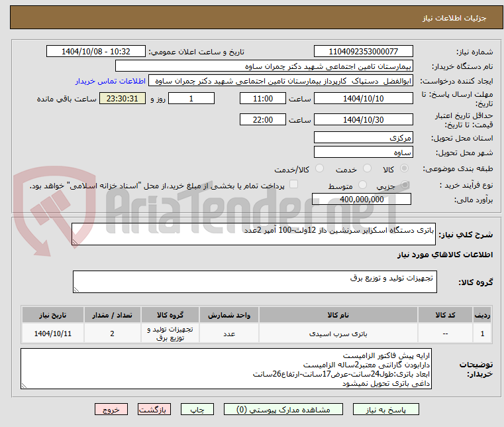
Task: Click the announcement date field 1404/10/08 - 10:32
Action: coord(96,52)
